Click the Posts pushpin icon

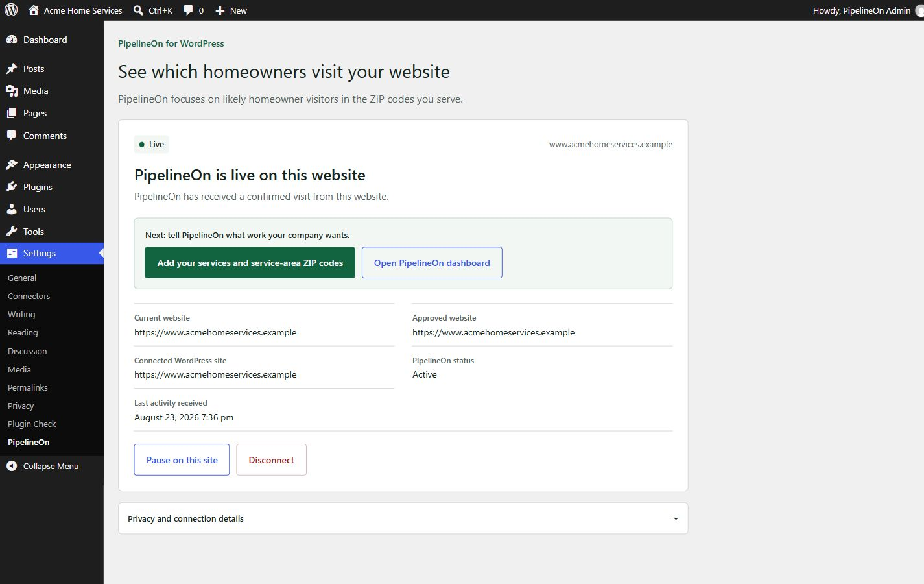12,69
